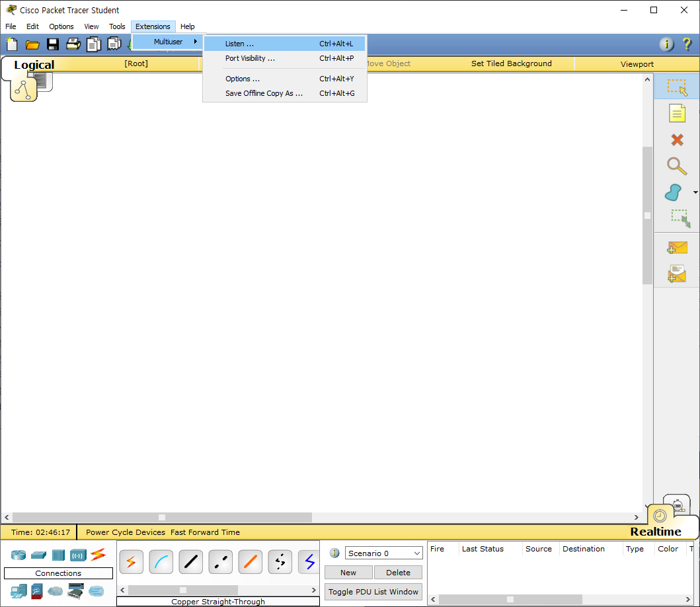The height and width of the screenshot is (607, 700).
Task: Open the Edit menu
Action: [32, 26]
